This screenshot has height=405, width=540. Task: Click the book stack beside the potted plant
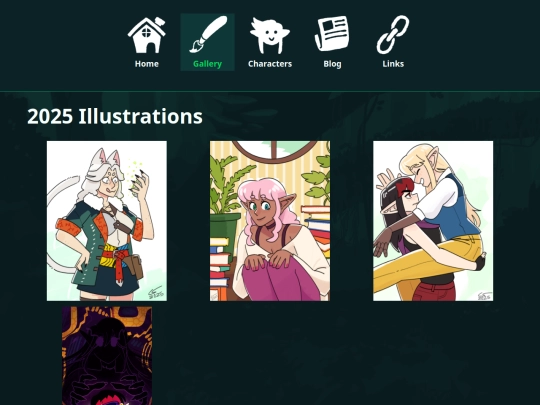click(220, 269)
